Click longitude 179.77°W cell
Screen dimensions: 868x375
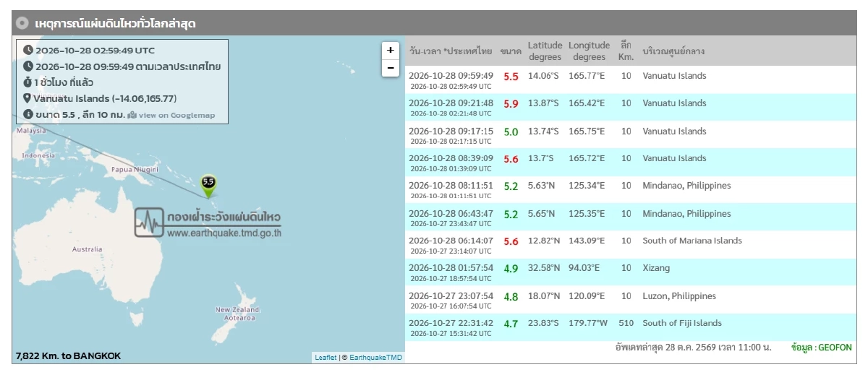click(x=590, y=323)
